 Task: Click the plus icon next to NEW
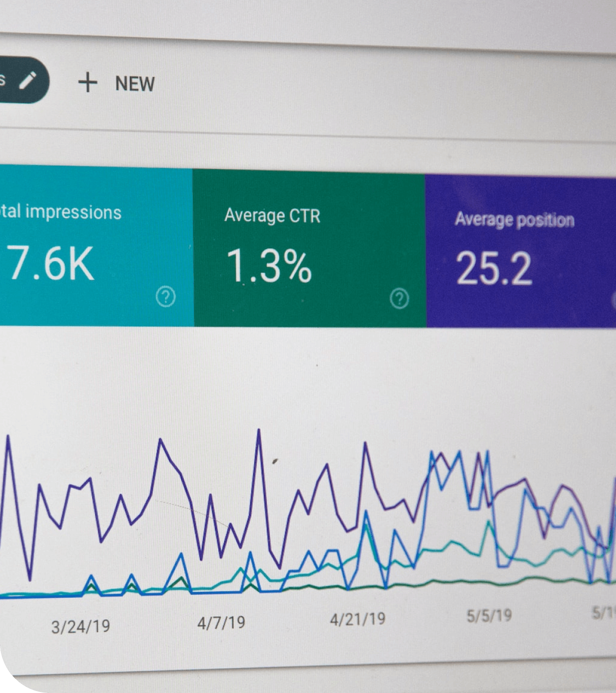coord(88,82)
